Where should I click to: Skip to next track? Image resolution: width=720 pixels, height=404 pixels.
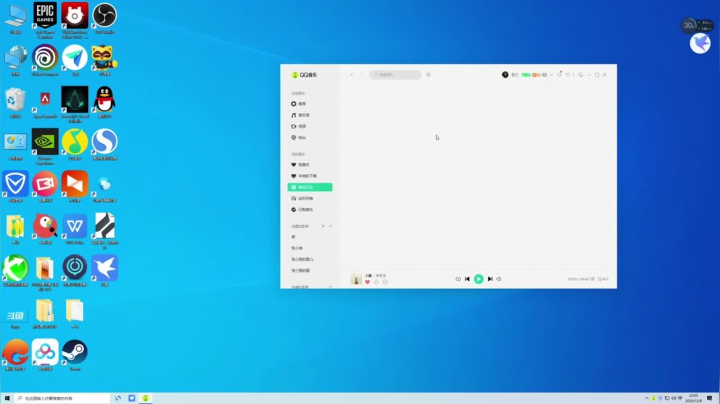pos(490,279)
